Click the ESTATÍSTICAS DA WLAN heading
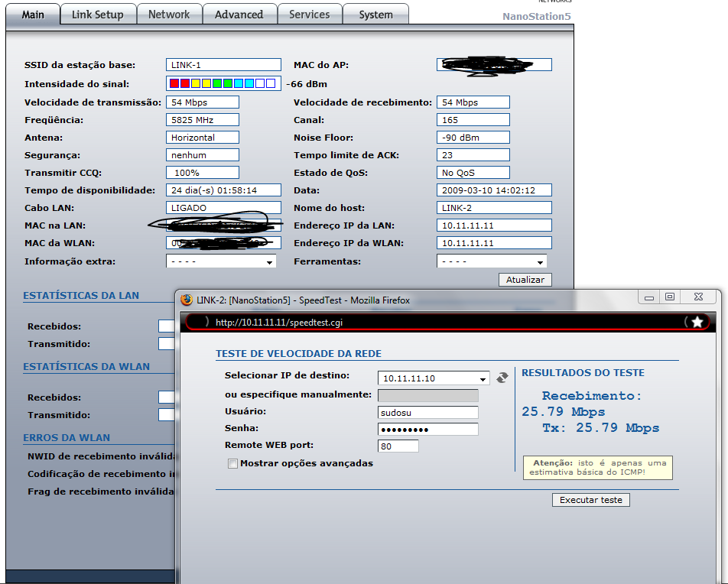The image size is (728, 584). (x=86, y=366)
